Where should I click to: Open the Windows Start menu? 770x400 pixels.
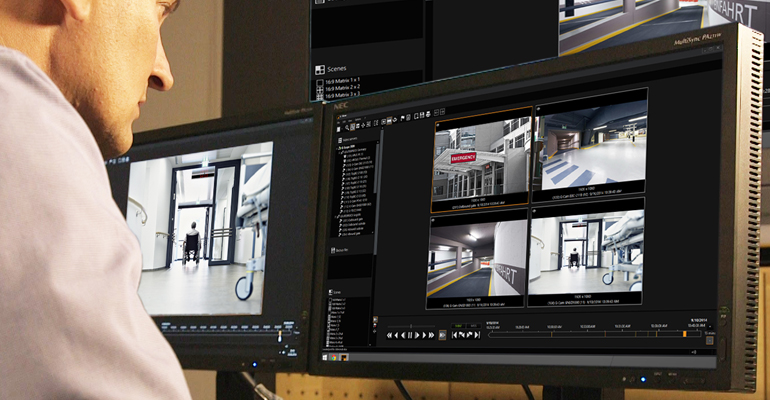point(323,357)
